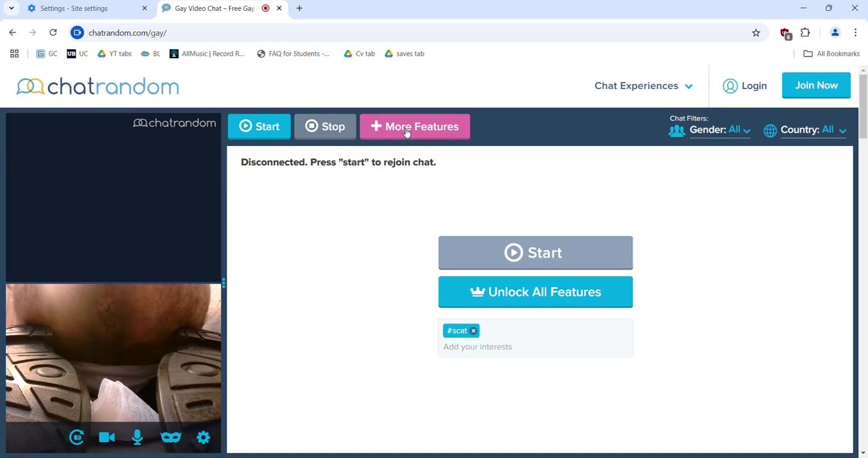This screenshot has height=458, width=868.
Task: Remove the #scat interest tag
Action: coord(473,331)
